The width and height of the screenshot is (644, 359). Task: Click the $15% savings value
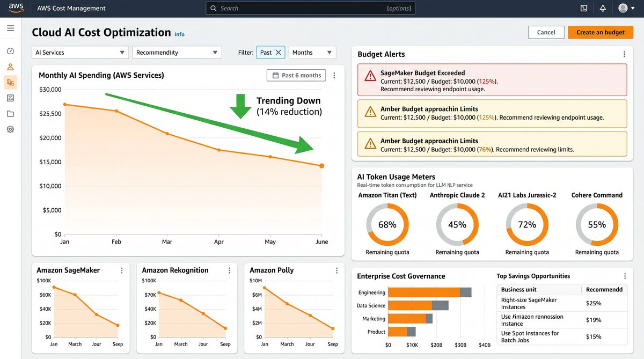coord(594,337)
